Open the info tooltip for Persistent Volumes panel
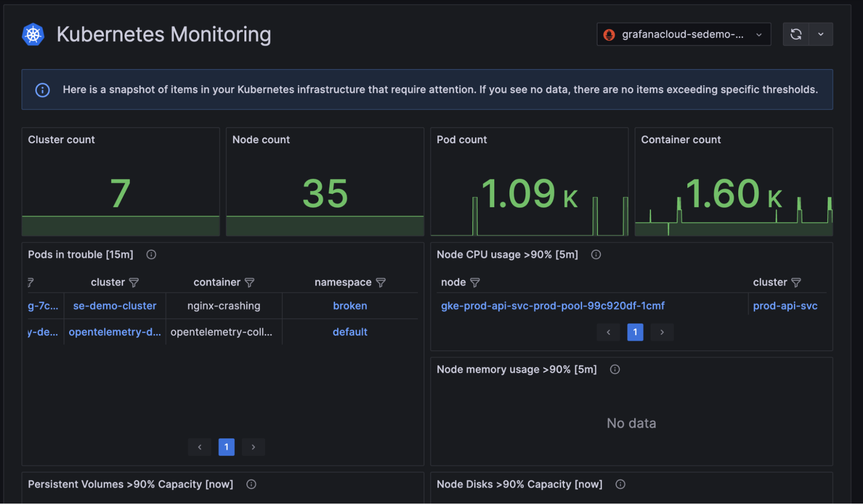Viewport: 863px width, 504px height. [x=251, y=484]
